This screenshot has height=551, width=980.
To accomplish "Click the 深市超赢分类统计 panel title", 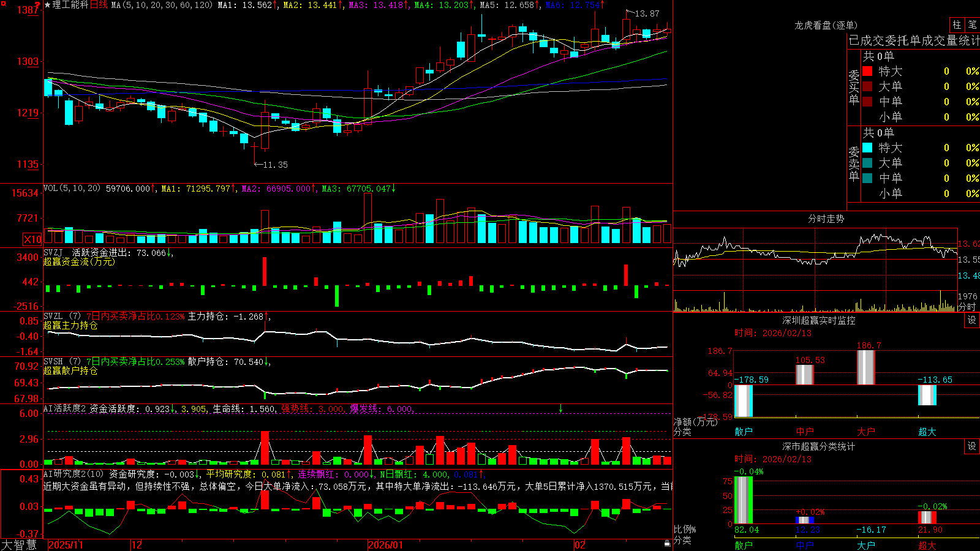I will pyautogui.click(x=818, y=446).
